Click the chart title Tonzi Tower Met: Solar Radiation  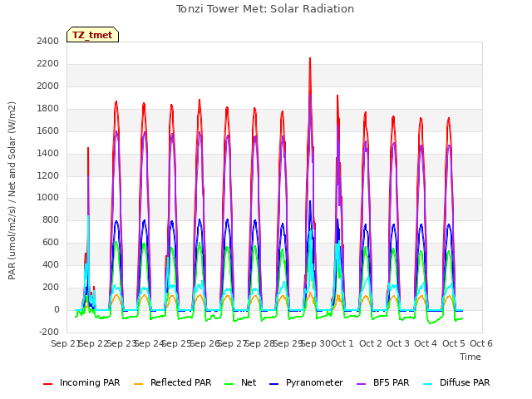[265, 9]
